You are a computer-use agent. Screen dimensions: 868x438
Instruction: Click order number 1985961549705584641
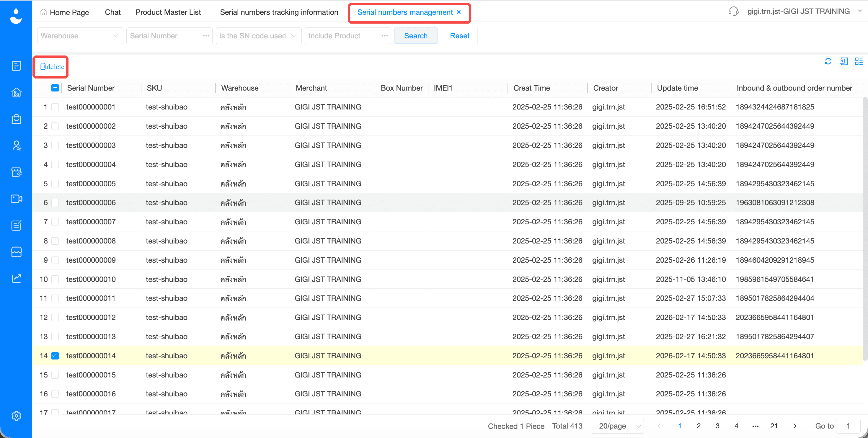point(775,279)
